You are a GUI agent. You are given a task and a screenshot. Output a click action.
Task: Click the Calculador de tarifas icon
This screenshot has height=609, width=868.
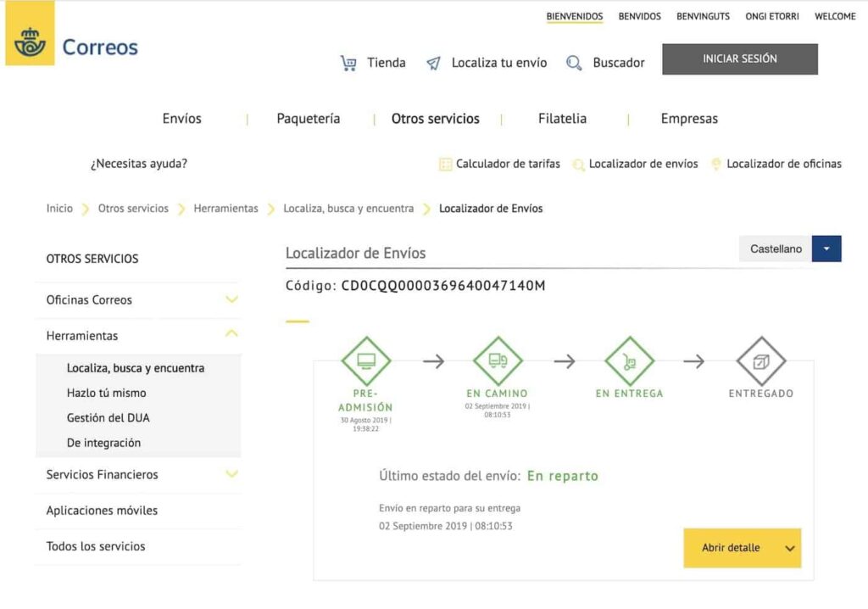(445, 165)
